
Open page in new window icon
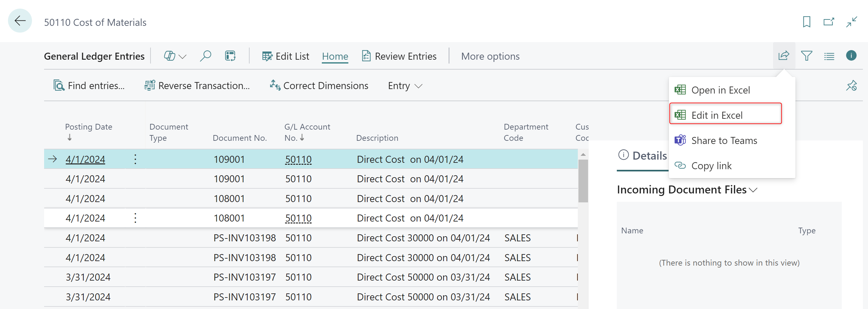pyautogui.click(x=829, y=22)
